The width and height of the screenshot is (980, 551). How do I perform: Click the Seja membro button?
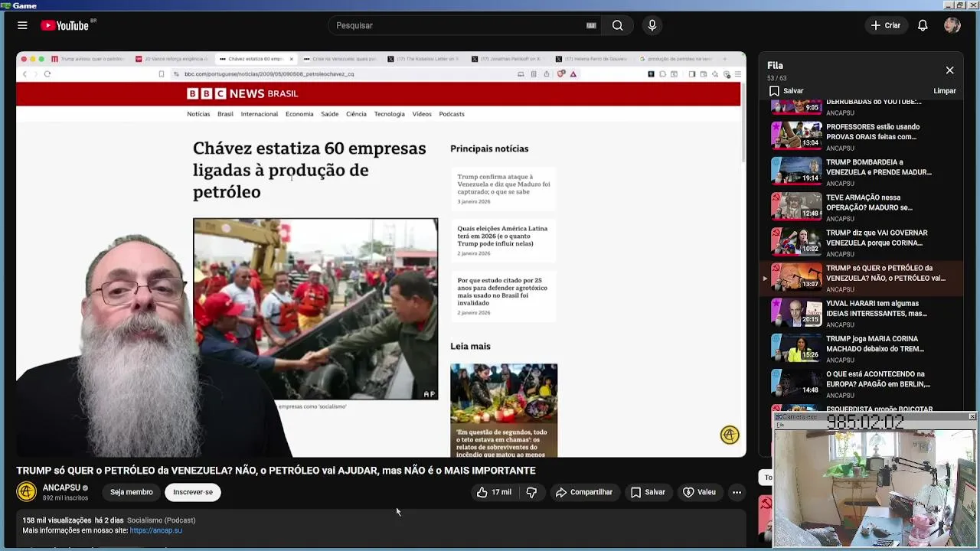click(x=131, y=492)
